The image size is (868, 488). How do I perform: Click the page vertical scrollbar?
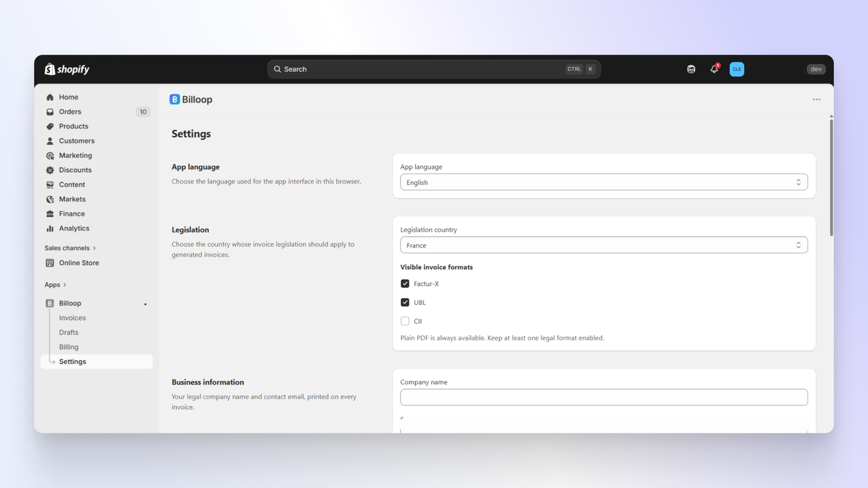831,176
